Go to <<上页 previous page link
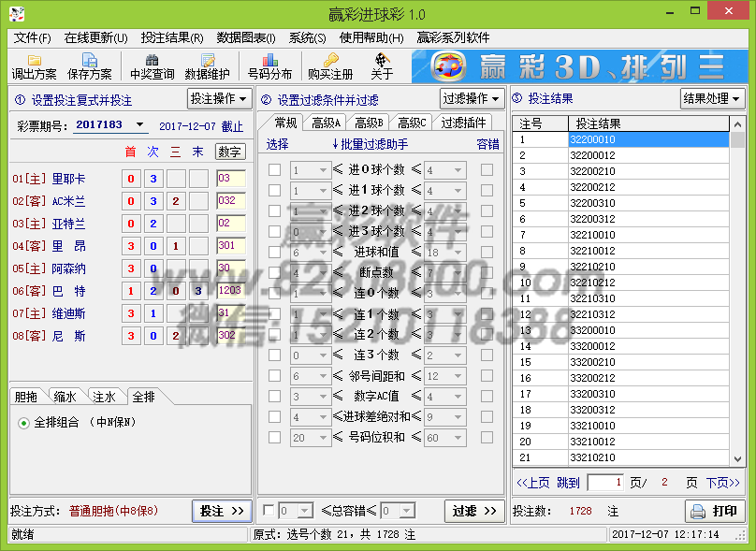Viewport: 756px width, 551px height. [532, 483]
